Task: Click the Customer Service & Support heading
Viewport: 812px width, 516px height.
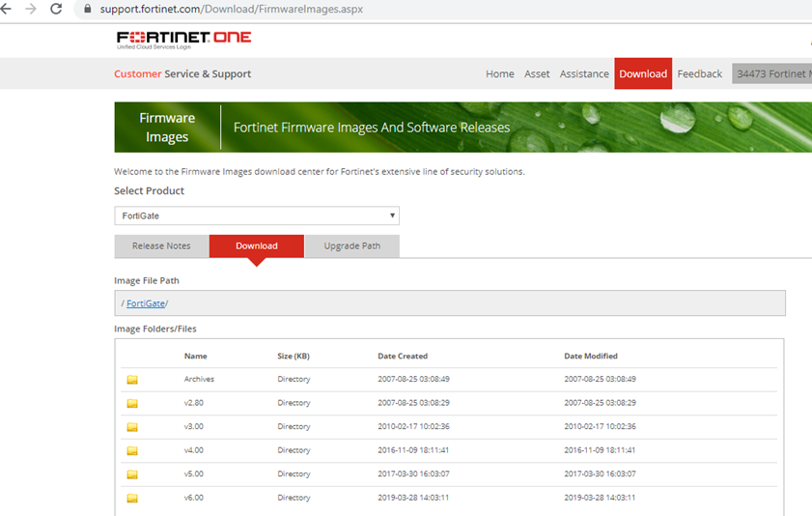Action: 182,73
